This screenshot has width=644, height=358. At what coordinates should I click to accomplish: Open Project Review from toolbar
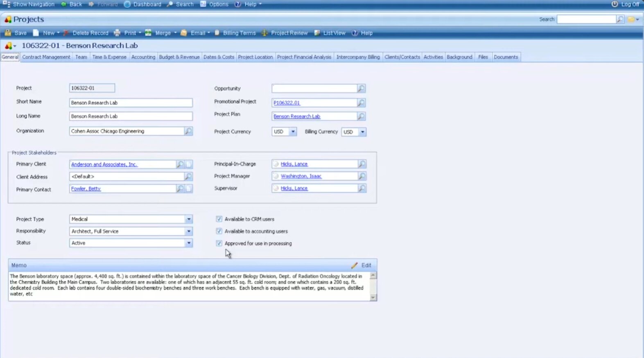[x=285, y=33]
